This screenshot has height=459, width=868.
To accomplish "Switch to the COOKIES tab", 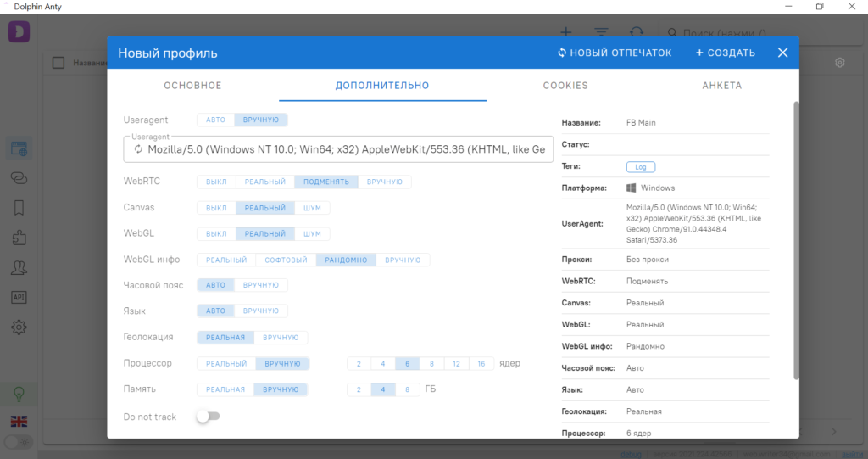I will tap(565, 86).
